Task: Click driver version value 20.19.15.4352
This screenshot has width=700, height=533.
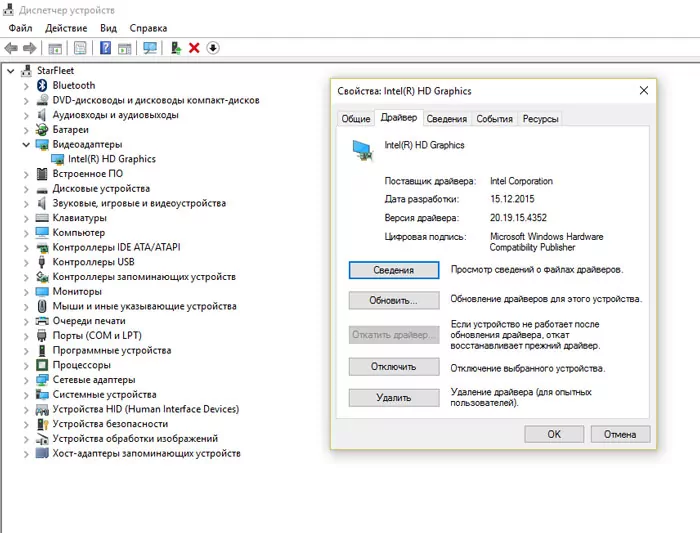Action: coord(518,218)
